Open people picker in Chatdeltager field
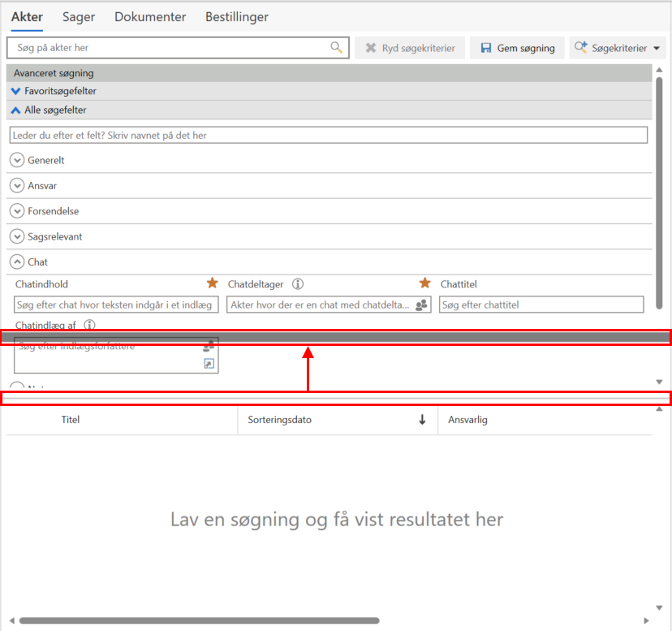 click(x=421, y=305)
